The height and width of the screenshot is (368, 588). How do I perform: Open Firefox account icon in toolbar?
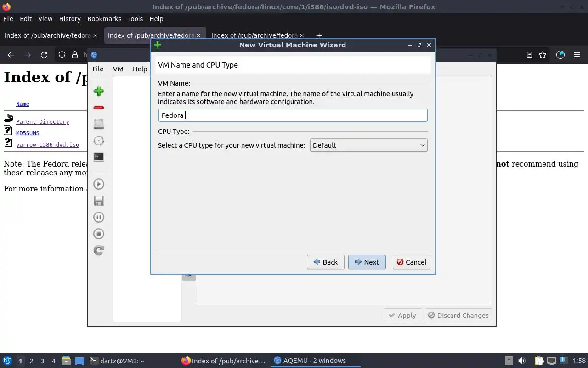pos(560,55)
